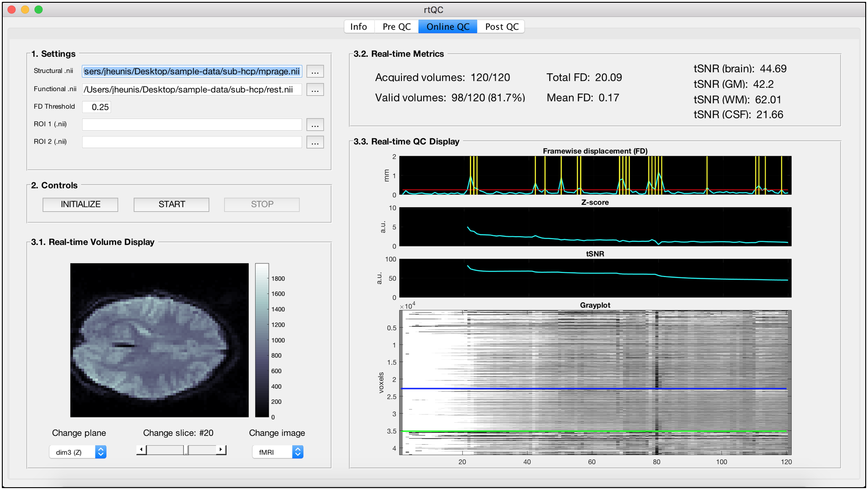Click the STOP button
The image size is (868, 489).
coord(262,204)
